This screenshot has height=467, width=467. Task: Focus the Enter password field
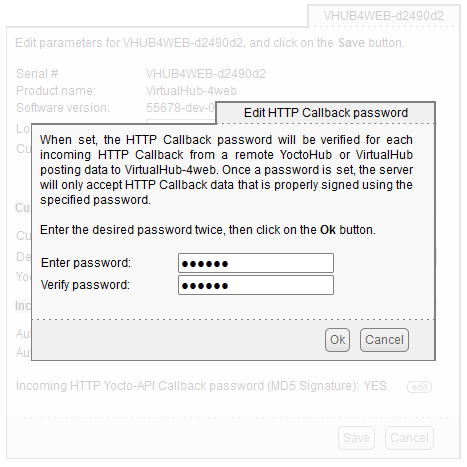pyautogui.click(x=256, y=263)
